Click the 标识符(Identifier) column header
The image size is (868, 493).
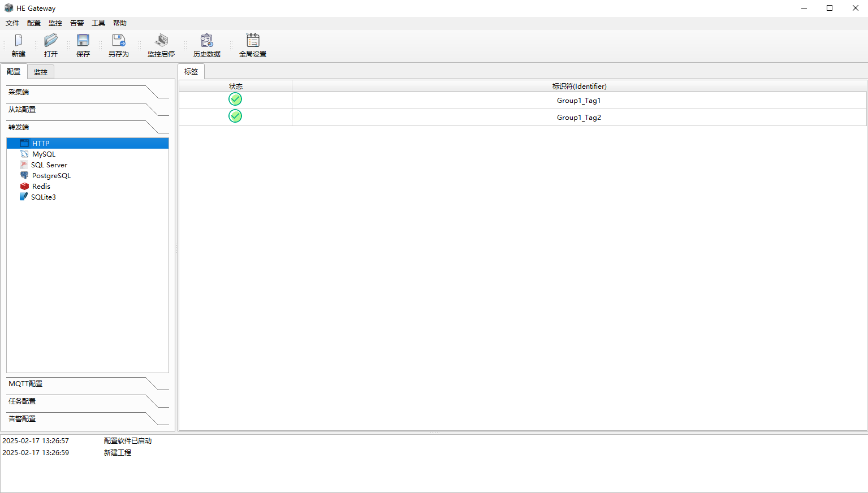(579, 87)
